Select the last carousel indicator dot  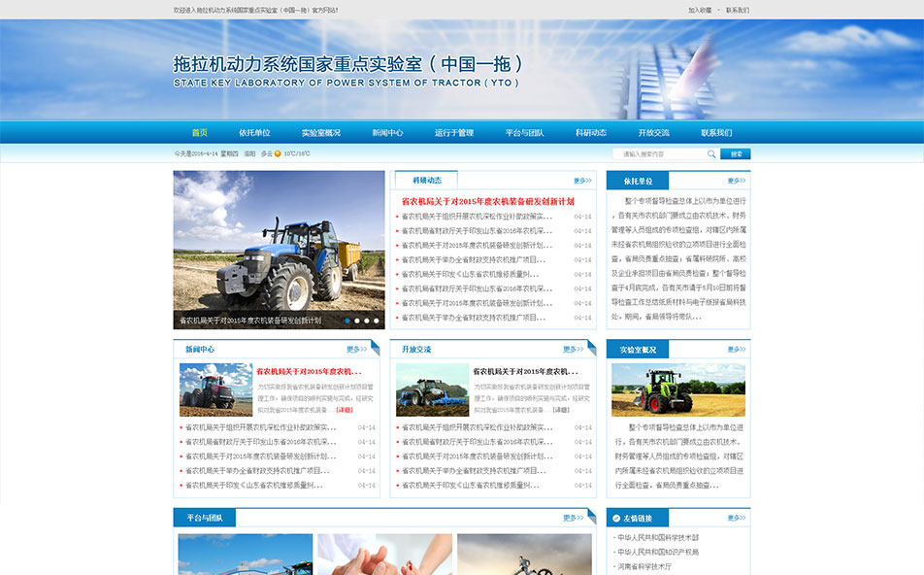pyautogui.click(x=377, y=320)
